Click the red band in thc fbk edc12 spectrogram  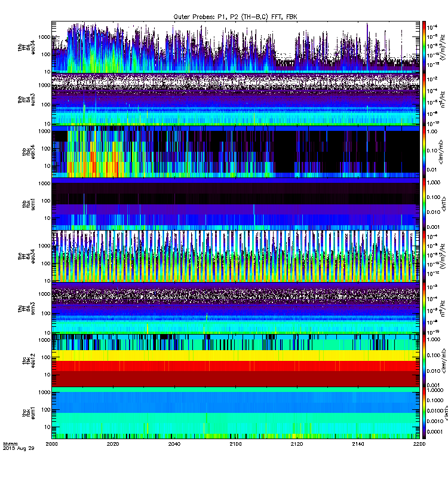[235, 366]
